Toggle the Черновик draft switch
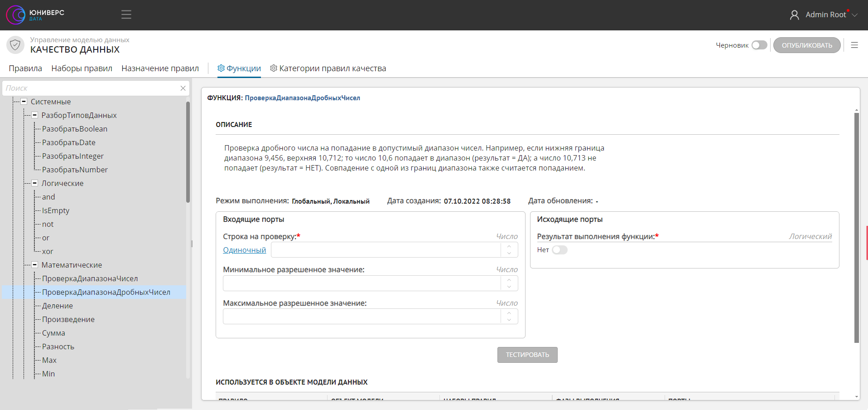Screen dimensions: 868x410 coord(759,45)
